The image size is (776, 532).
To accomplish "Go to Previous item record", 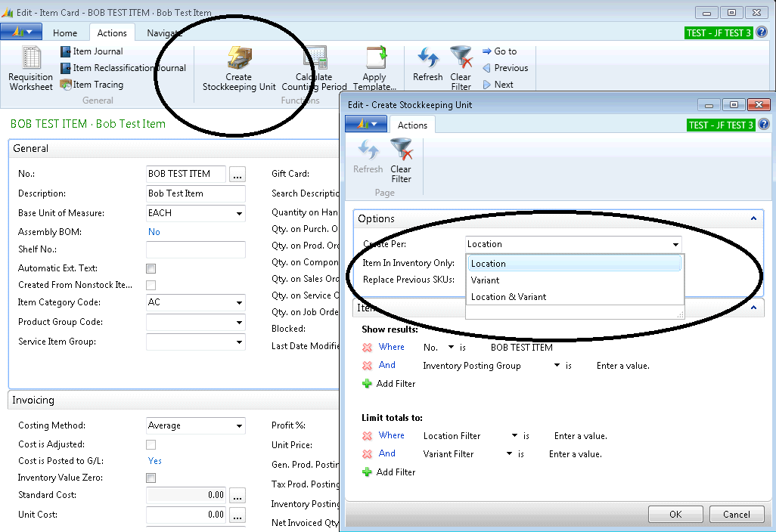I will (x=505, y=68).
